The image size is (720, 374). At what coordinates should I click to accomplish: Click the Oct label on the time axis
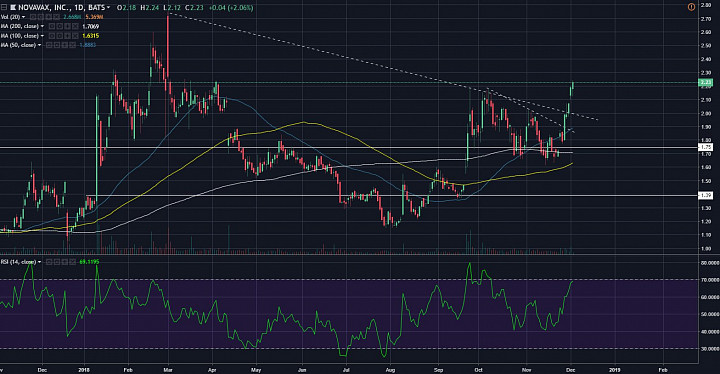coord(479,369)
